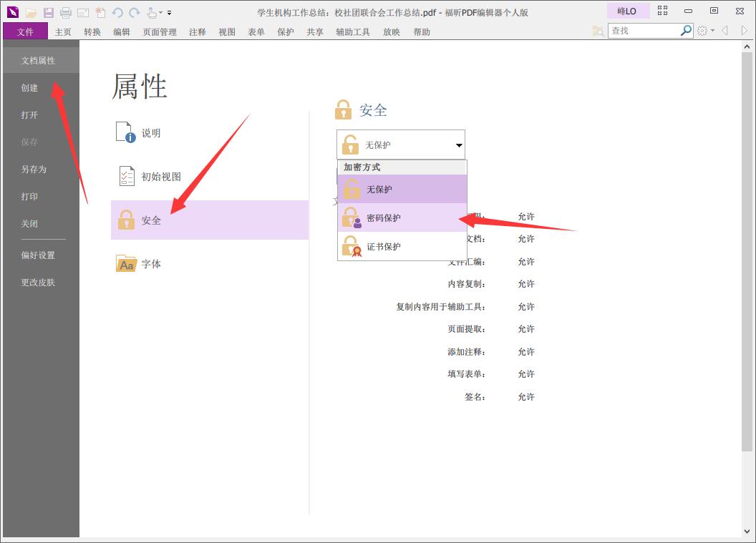
Task: Click 另存为 in the left sidebar
Action: [x=30, y=170]
